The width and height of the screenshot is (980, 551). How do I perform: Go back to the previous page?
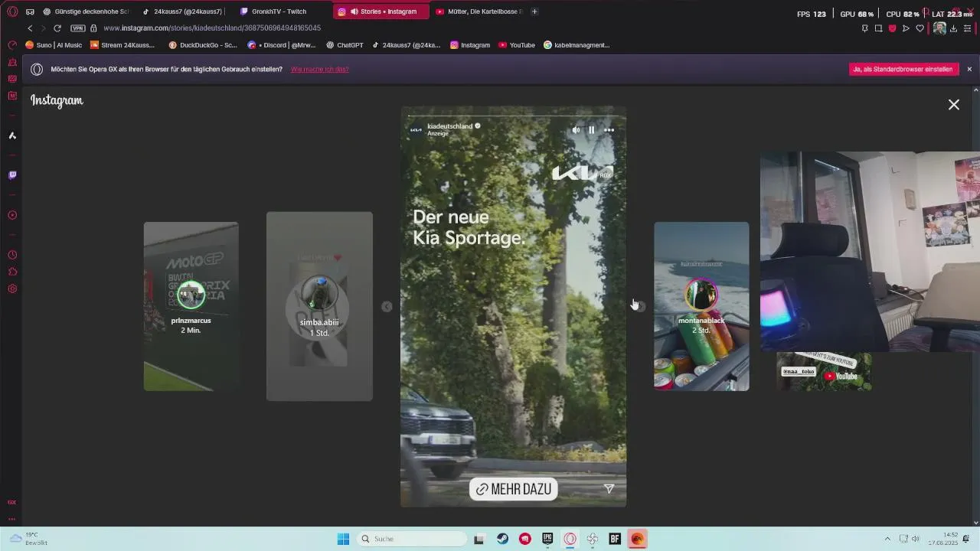30,28
